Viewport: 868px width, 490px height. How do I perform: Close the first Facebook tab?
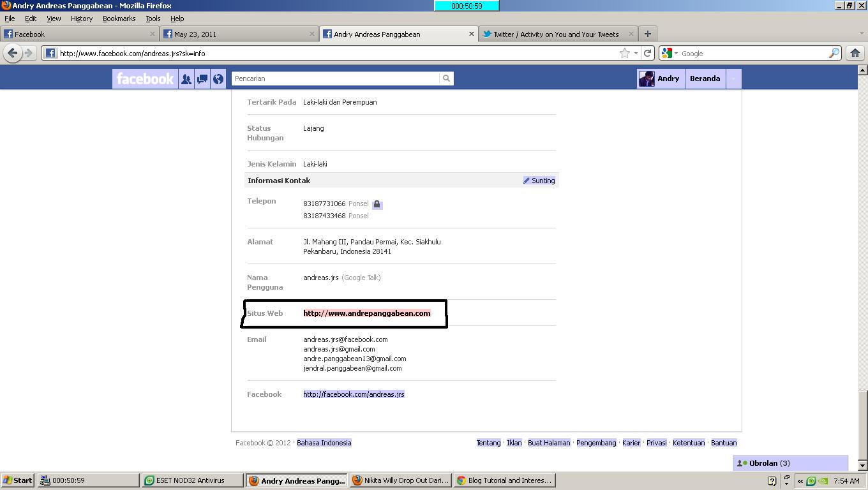[153, 34]
